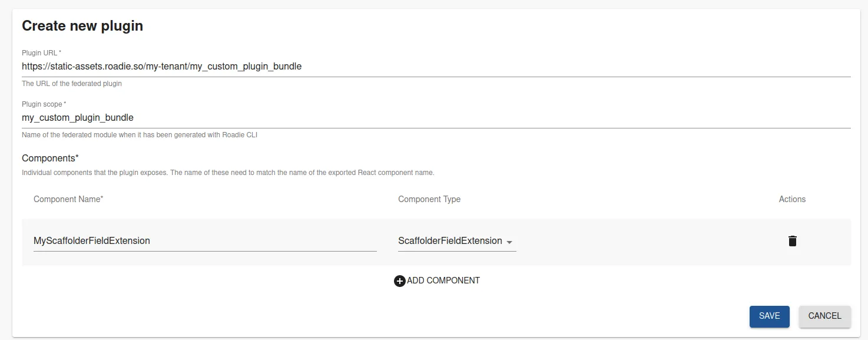Open the Component Type dropdown
The height and width of the screenshot is (340, 868).
[457, 241]
